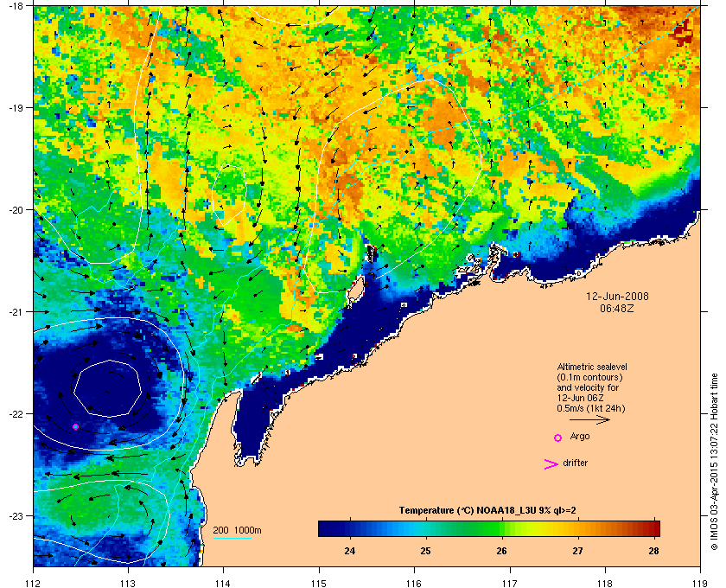This screenshot has width=726, height=588.
Task: Click the longitude axis label 118
Action: pos(605,584)
